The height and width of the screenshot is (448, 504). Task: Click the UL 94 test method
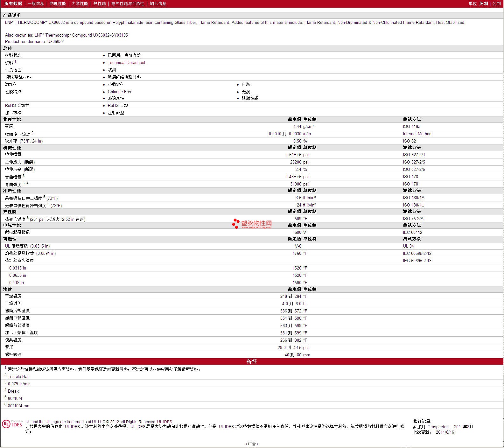tap(408, 246)
